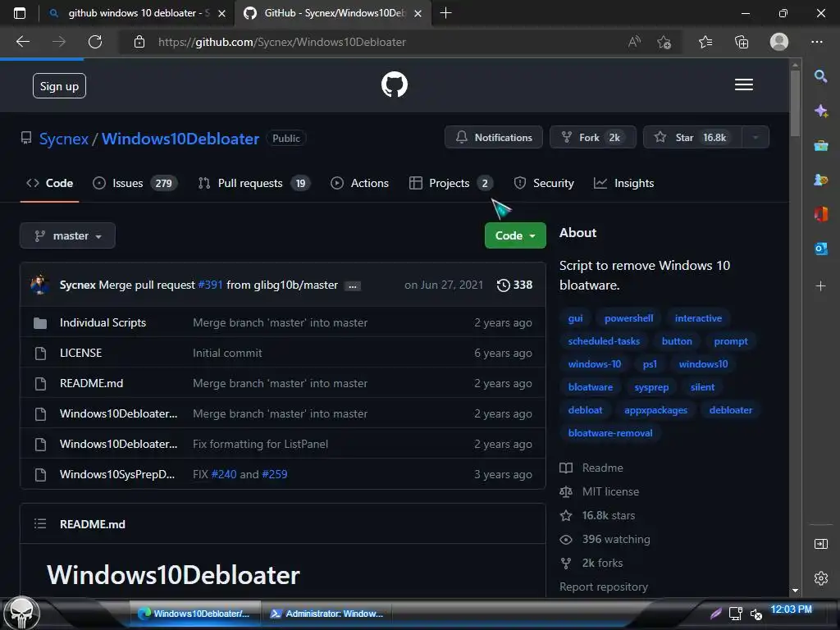Open the Insights tab
The height and width of the screenshot is (630, 840).
[x=623, y=183]
